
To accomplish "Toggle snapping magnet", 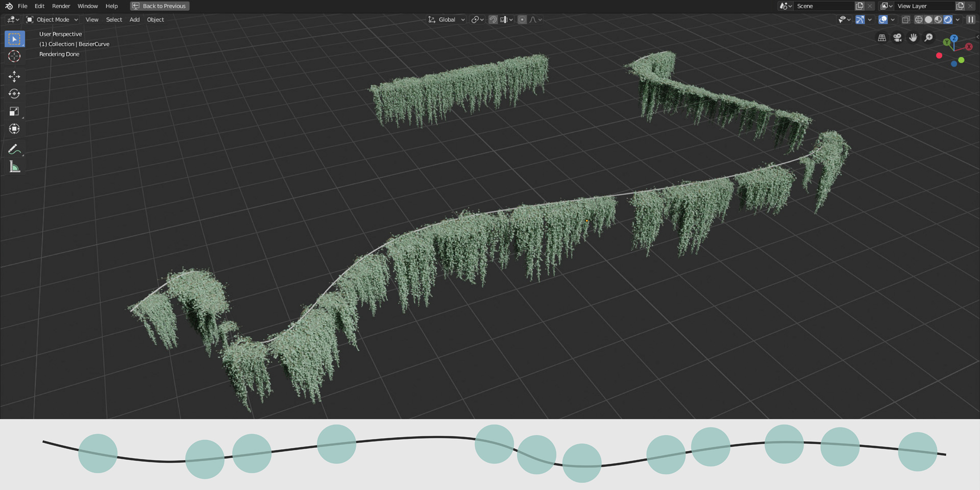I will pos(493,20).
